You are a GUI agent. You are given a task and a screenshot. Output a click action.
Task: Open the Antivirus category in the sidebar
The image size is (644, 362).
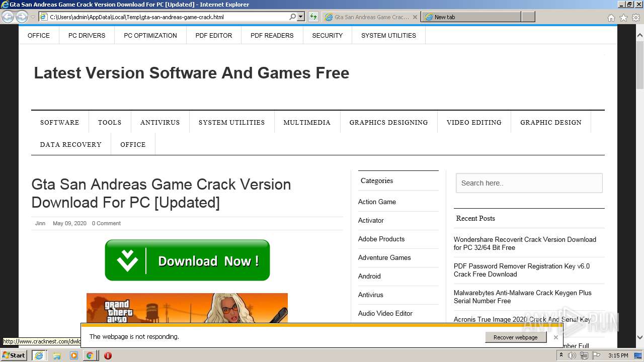tap(371, 295)
